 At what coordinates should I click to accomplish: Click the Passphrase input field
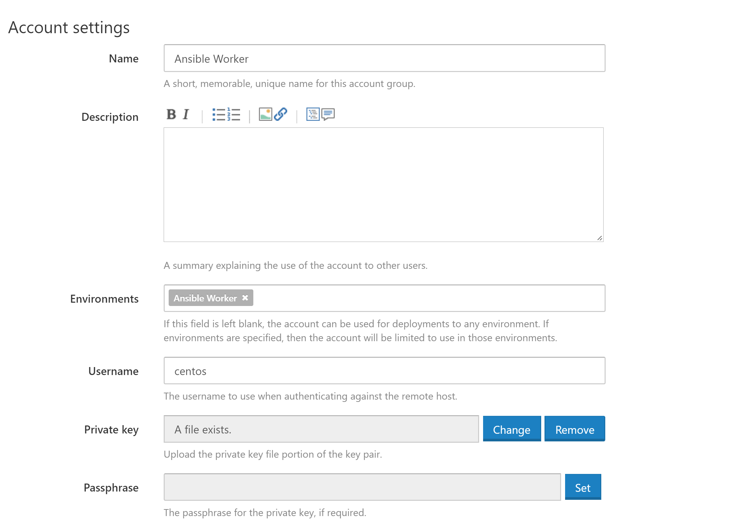coord(362,487)
